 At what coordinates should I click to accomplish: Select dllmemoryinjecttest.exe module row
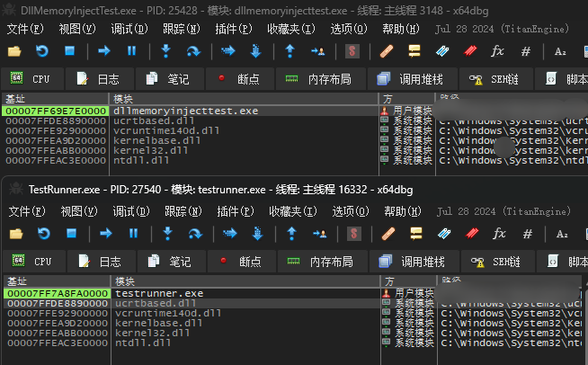coord(295,111)
